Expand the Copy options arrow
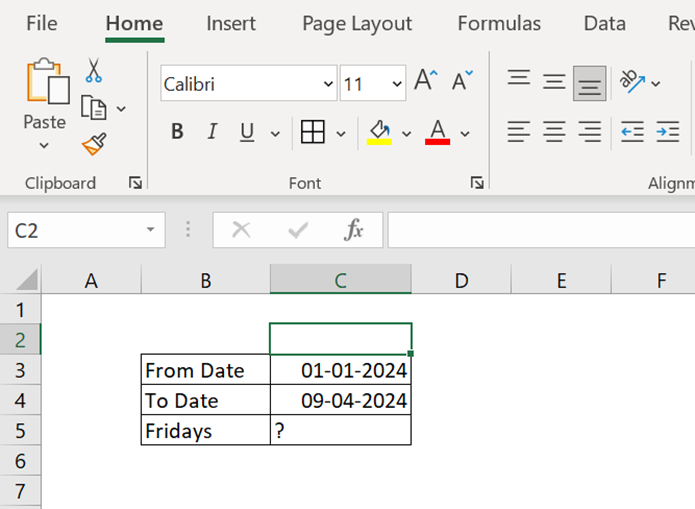 point(121,109)
